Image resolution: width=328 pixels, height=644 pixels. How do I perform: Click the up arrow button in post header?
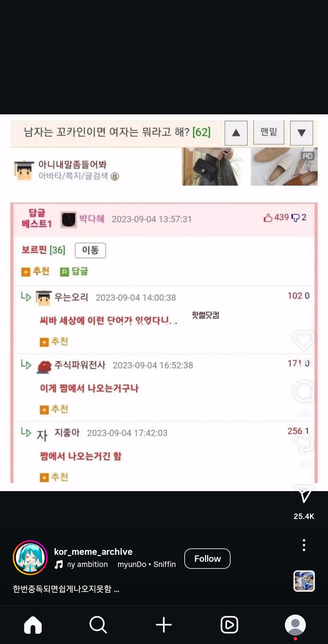236,133
